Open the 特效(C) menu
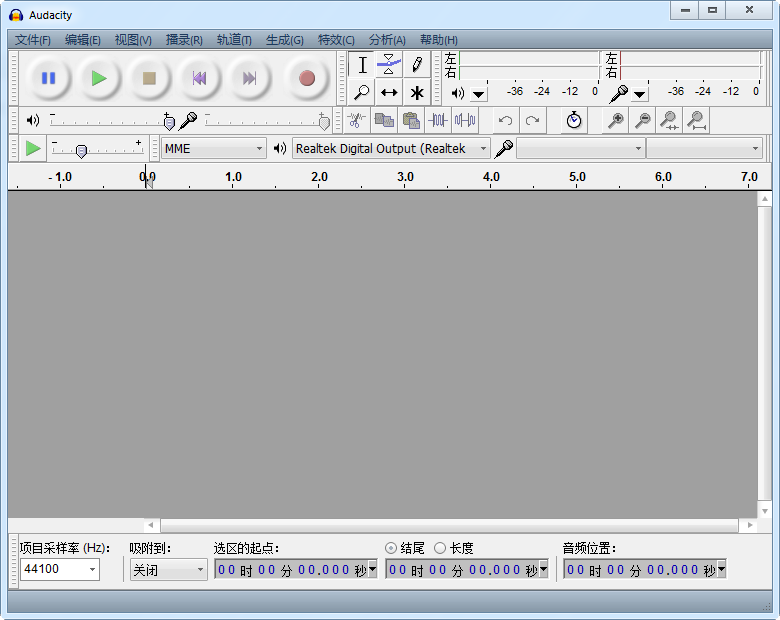Viewport: 780px width, 620px height. (336, 40)
